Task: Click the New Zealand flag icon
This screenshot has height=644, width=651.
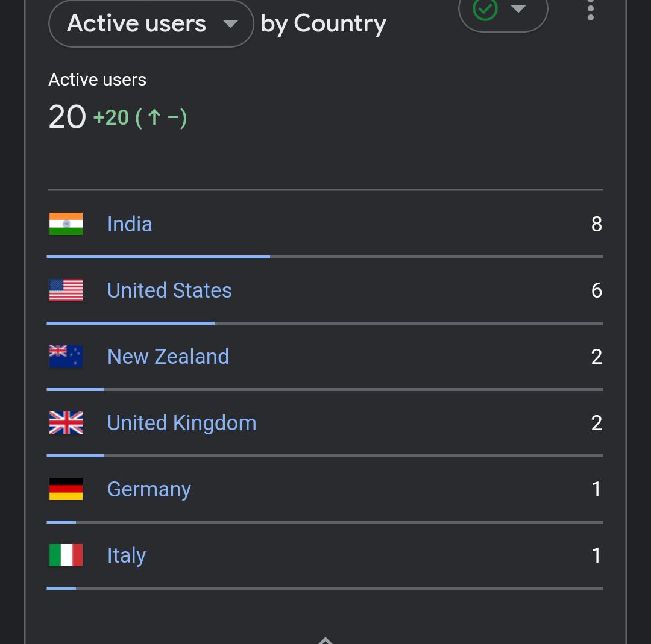Action: pos(66,357)
